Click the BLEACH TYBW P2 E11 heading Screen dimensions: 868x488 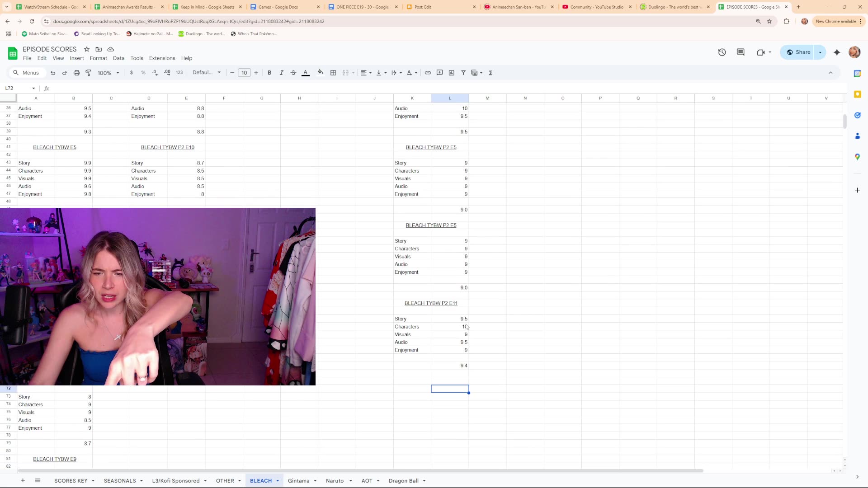pos(431,303)
